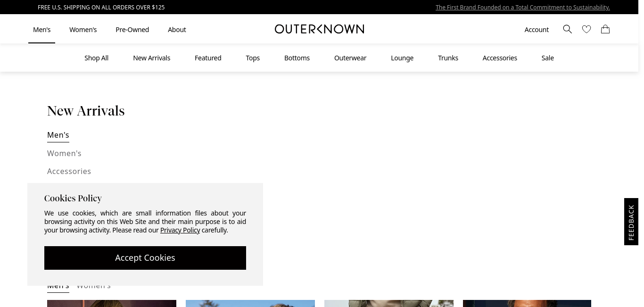Image resolution: width=644 pixels, height=307 pixels.
Task: Open the second product thumbnail
Action: 250,303
